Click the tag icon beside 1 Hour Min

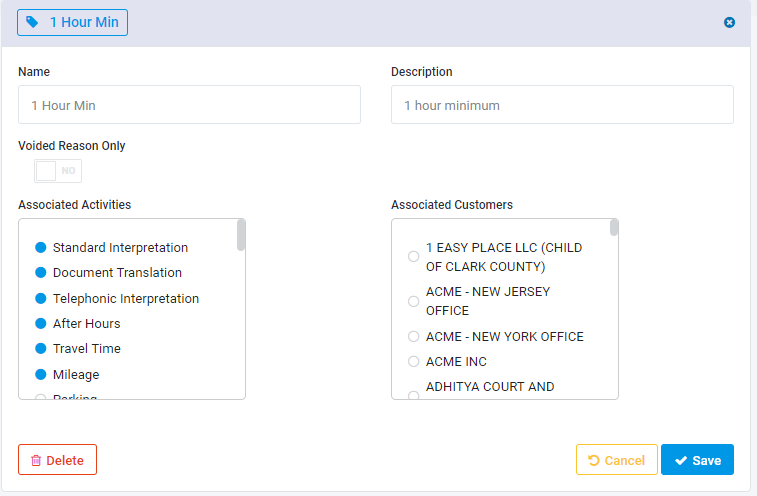pos(32,22)
